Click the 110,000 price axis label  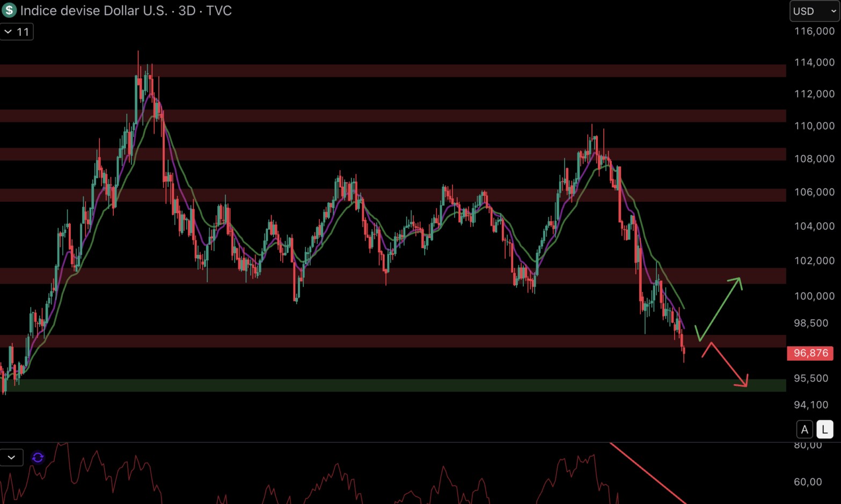coord(814,126)
